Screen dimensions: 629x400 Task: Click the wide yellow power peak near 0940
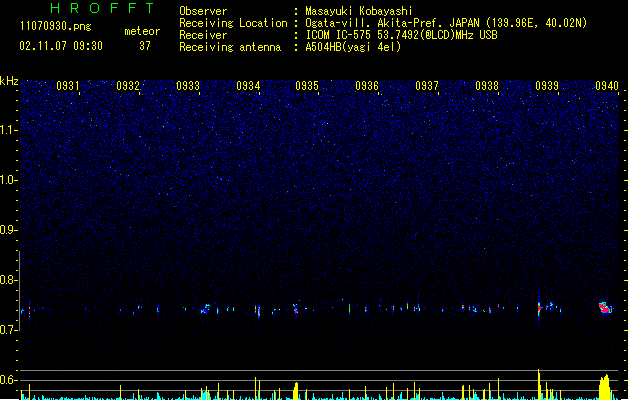(605, 387)
